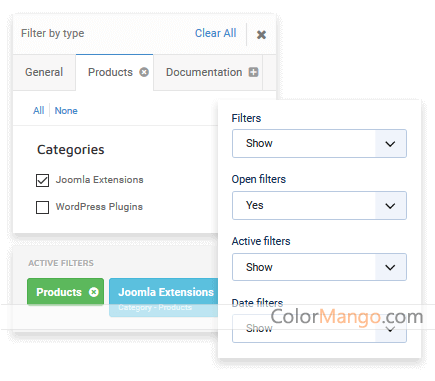435x381 pixels.
Task: Open the Date filters dropdown
Action: [319, 329]
